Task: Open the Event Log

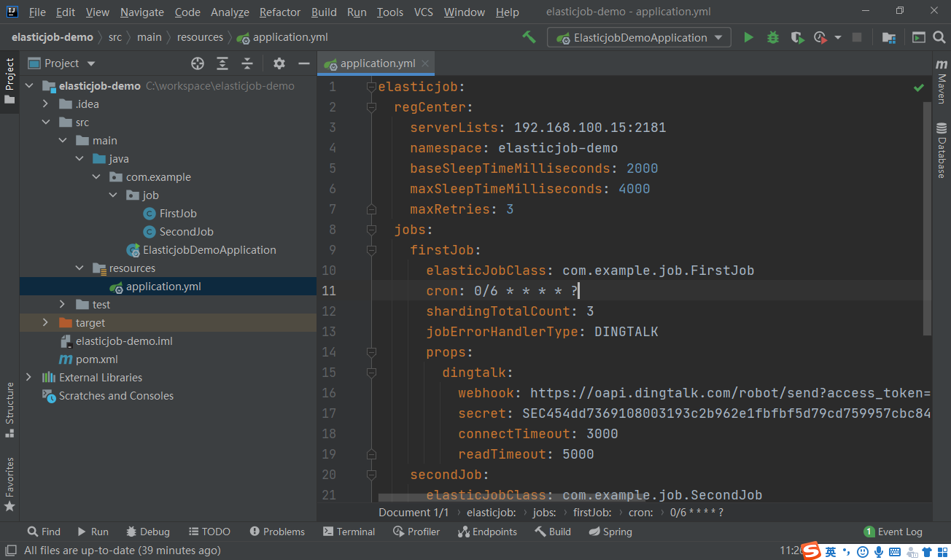Action: pyautogui.click(x=893, y=532)
